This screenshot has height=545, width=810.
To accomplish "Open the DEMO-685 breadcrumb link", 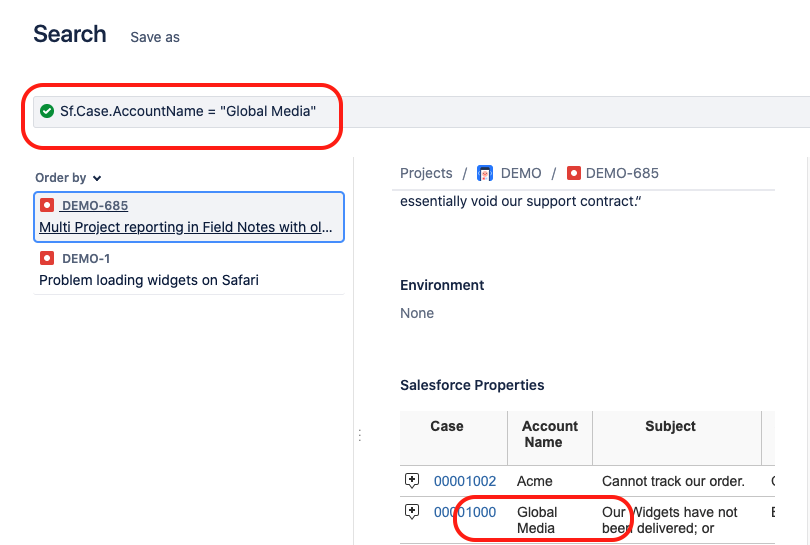I will pos(622,173).
